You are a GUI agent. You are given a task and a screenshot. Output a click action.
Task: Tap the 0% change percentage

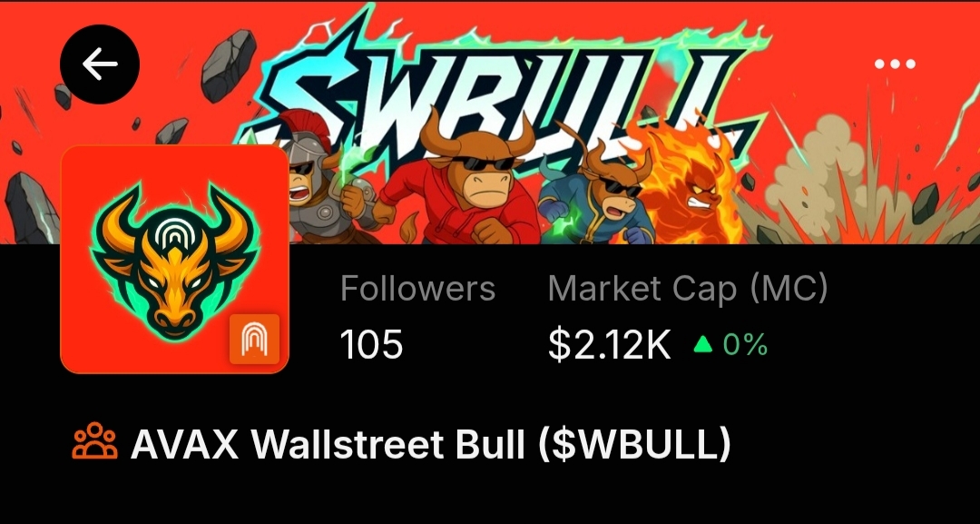tap(745, 344)
